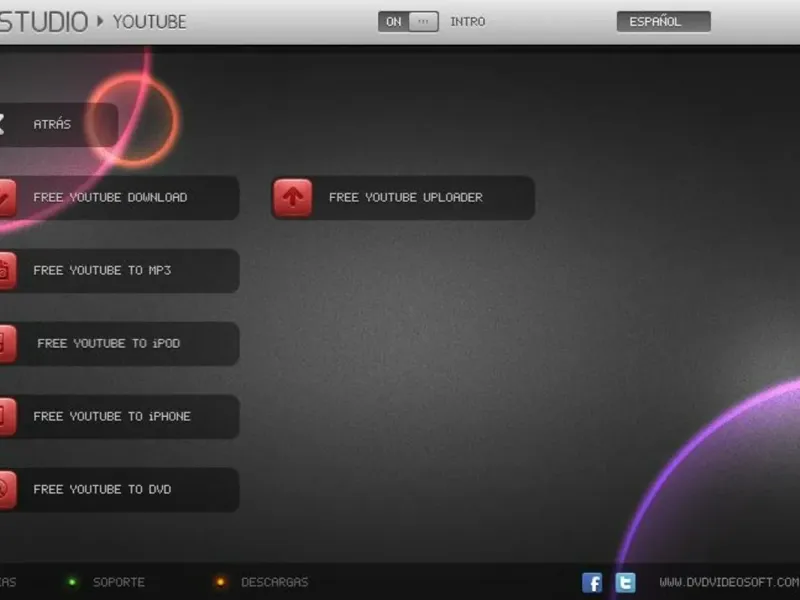
Task: Launch Free YouTube to iPod
Action: (x=119, y=343)
